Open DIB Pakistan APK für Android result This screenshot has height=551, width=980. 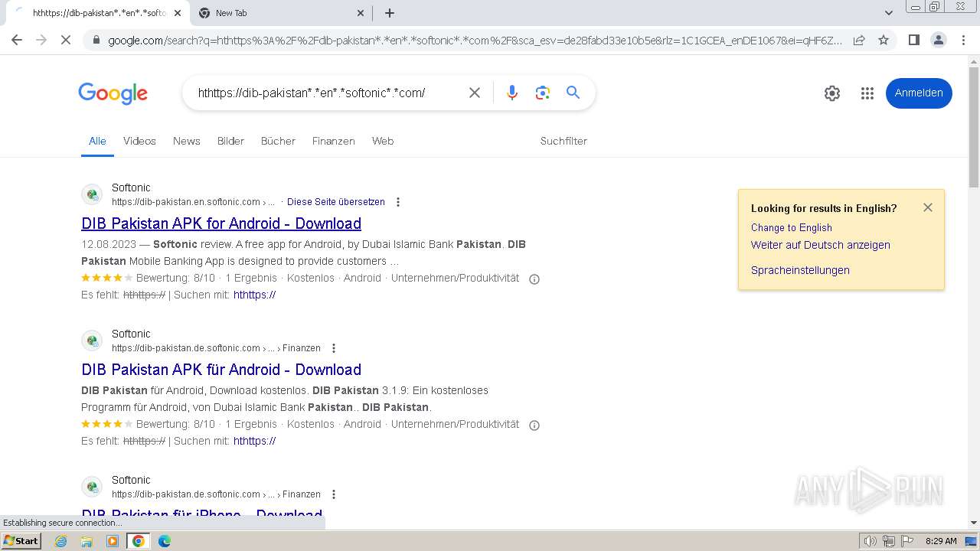click(x=221, y=370)
